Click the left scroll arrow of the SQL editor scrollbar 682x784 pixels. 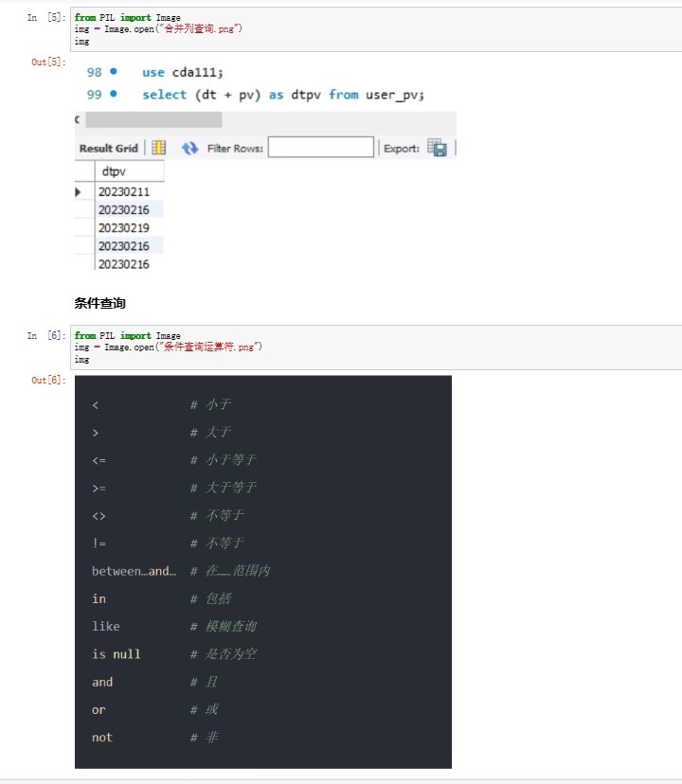(78, 119)
